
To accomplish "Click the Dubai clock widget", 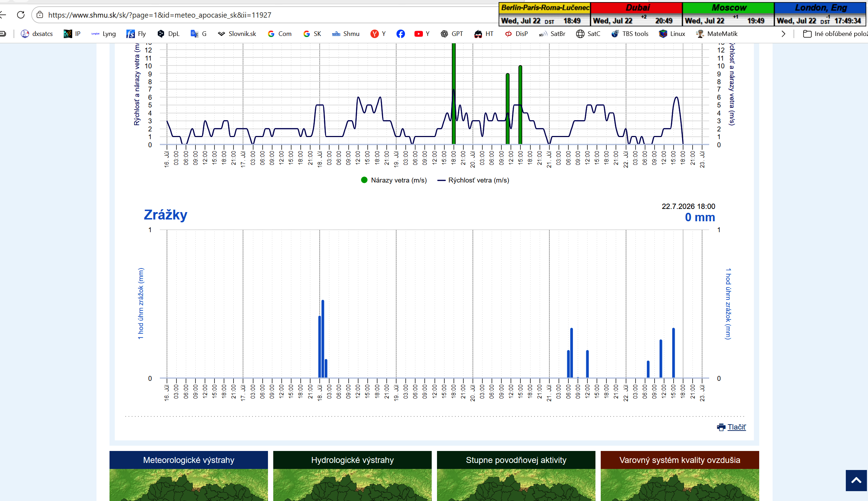I will [x=637, y=14].
